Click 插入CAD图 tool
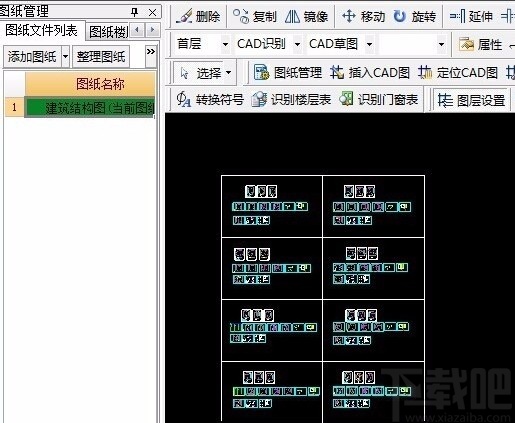Image resolution: width=515 pixels, height=423 pixels. pyautogui.click(x=370, y=72)
